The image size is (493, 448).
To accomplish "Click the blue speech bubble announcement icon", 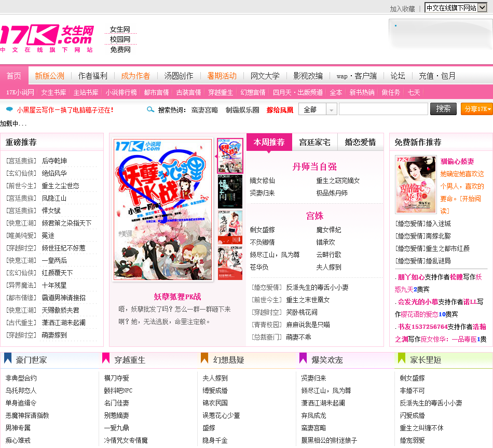I will click(x=10, y=109).
